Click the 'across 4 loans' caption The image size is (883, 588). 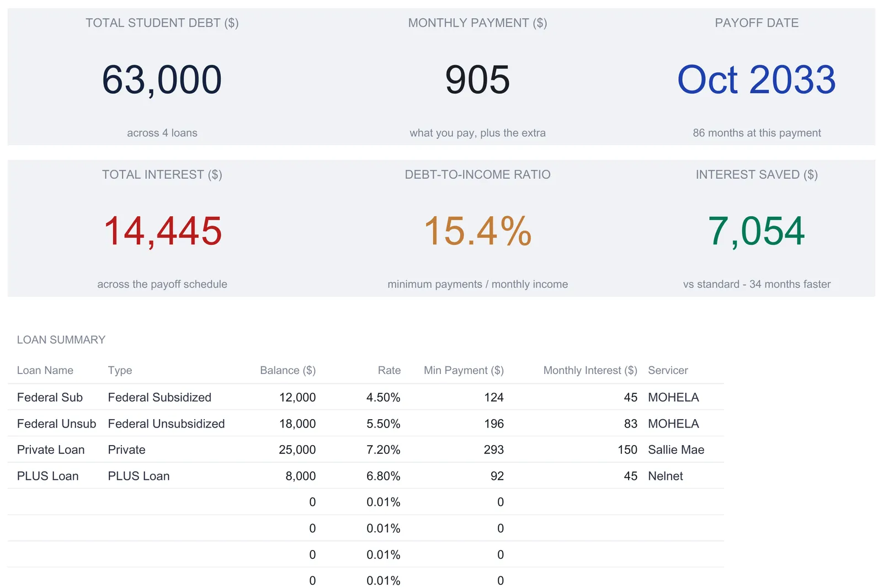pos(162,133)
